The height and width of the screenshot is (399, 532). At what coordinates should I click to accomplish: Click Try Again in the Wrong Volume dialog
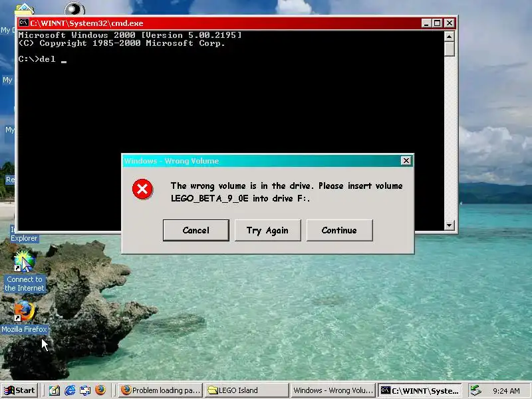[268, 230]
